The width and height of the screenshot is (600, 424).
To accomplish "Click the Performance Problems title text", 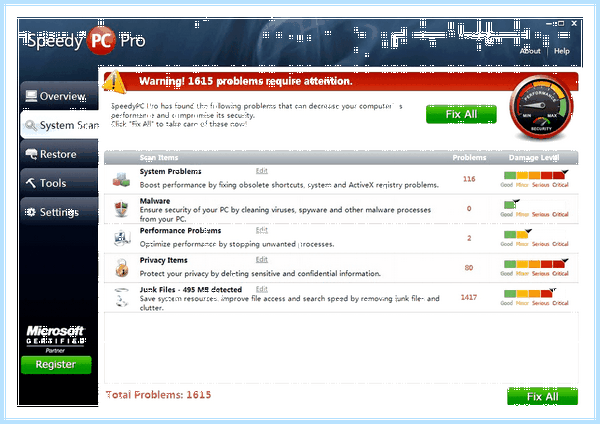I will coord(180,230).
